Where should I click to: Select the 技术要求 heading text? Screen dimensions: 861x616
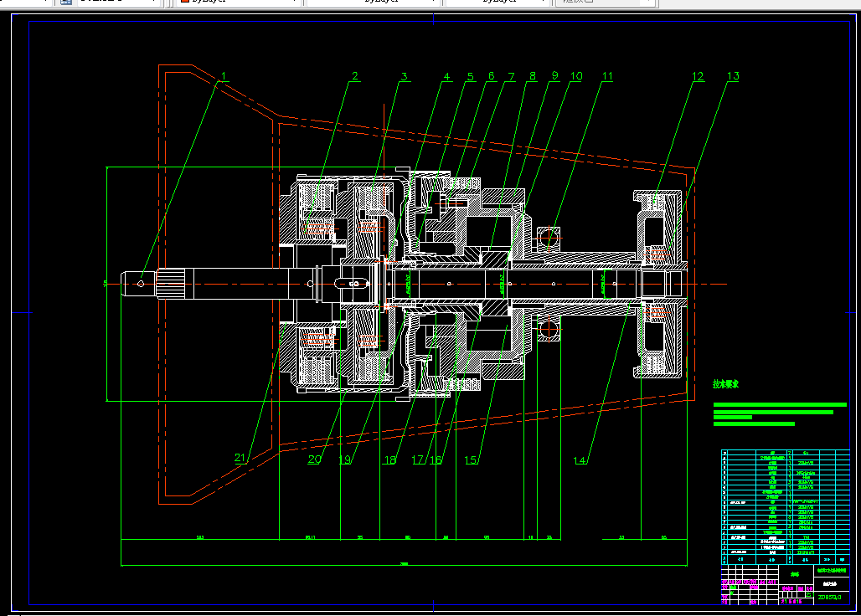click(x=725, y=384)
